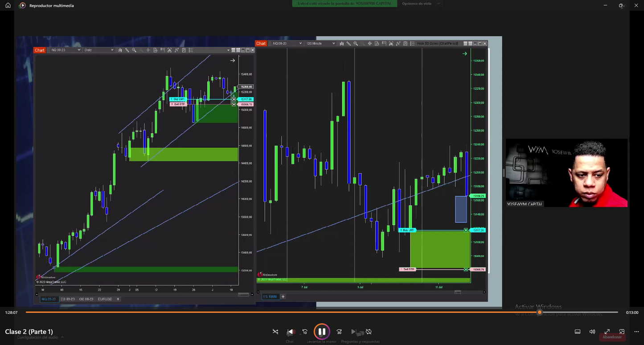Click white arrow at top of Daily chart
This screenshot has height=345, width=644.
coord(232,61)
